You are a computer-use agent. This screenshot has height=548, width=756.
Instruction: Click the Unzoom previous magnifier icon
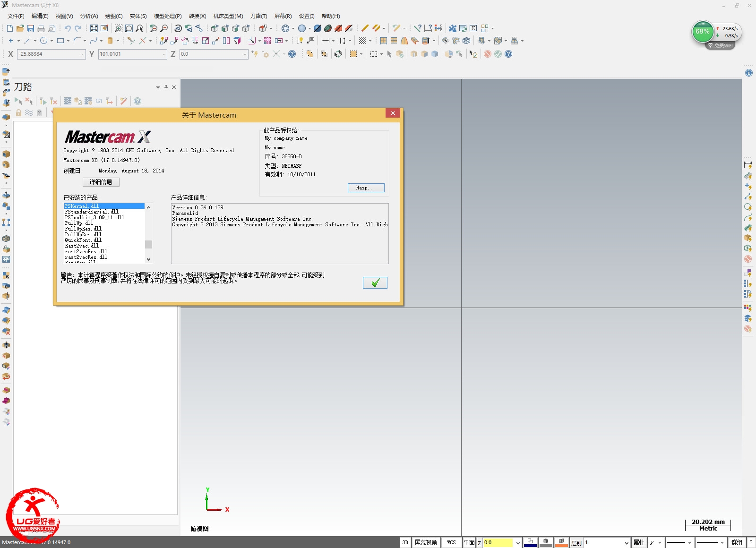(x=153, y=28)
